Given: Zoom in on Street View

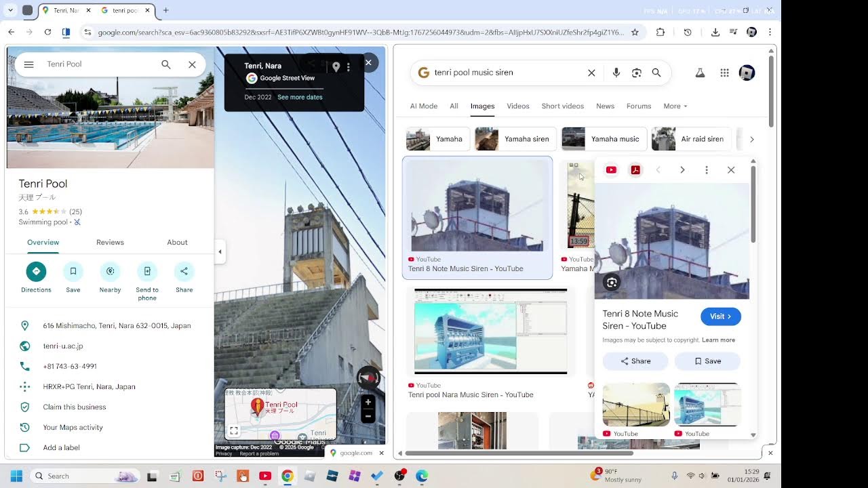Looking at the screenshot, I should (368, 402).
